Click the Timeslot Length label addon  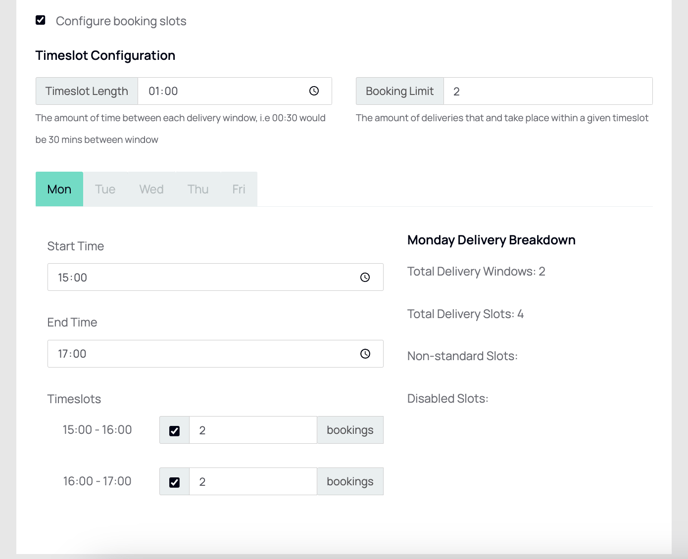(x=87, y=91)
